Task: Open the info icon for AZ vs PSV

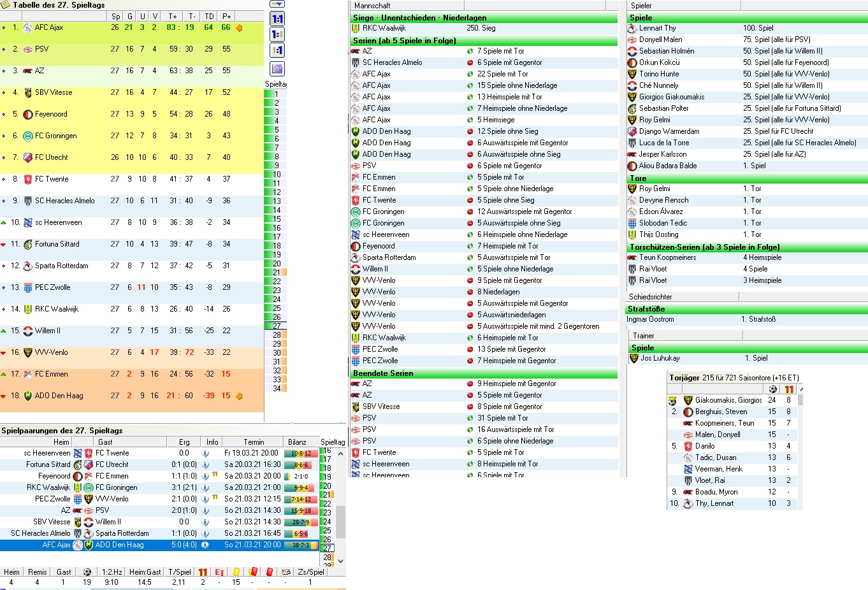Action: [205, 510]
